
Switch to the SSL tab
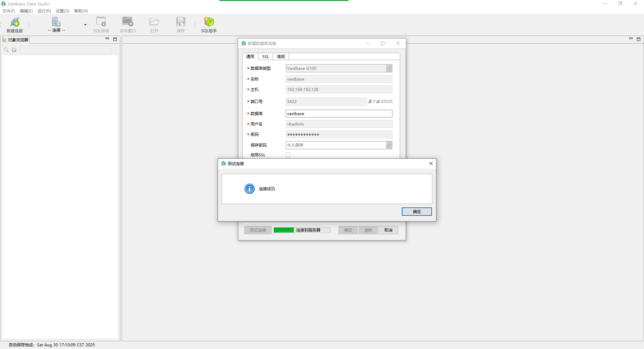[x=266, y=57]
